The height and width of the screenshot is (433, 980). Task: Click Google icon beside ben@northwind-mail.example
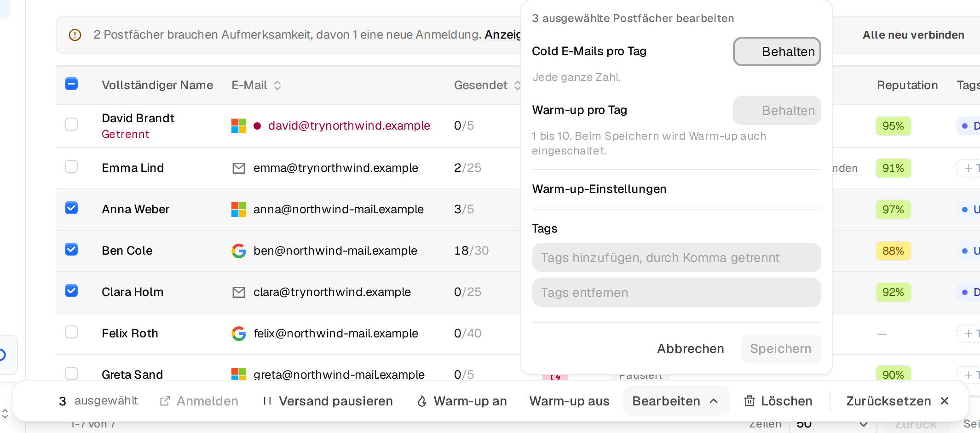click(x=239, y=251)
